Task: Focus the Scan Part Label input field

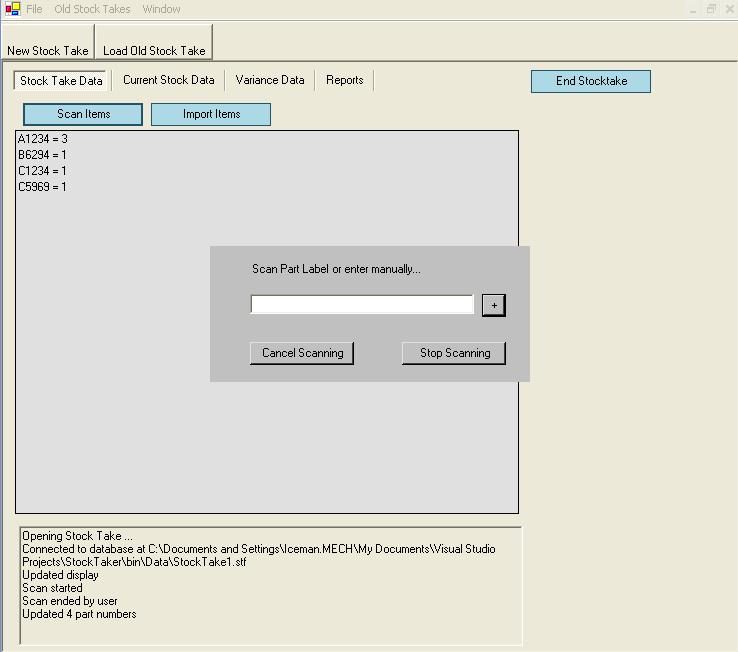Action: click(x=361, y=305)
